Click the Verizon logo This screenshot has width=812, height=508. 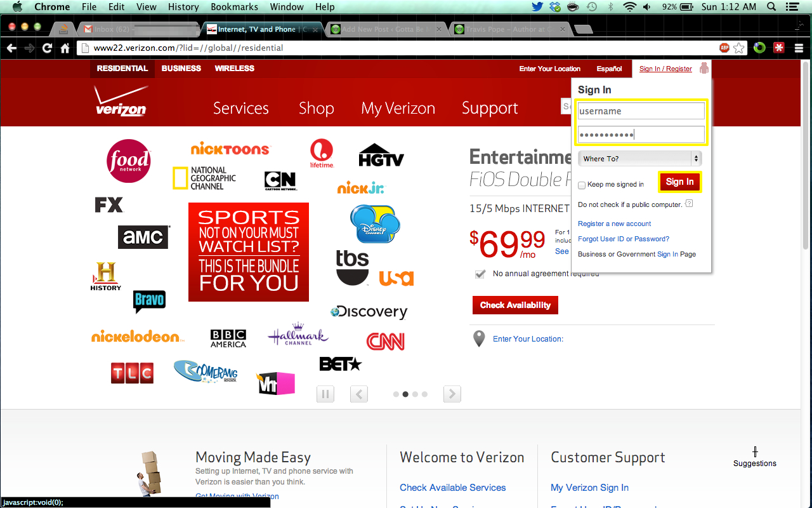point(121,102)
